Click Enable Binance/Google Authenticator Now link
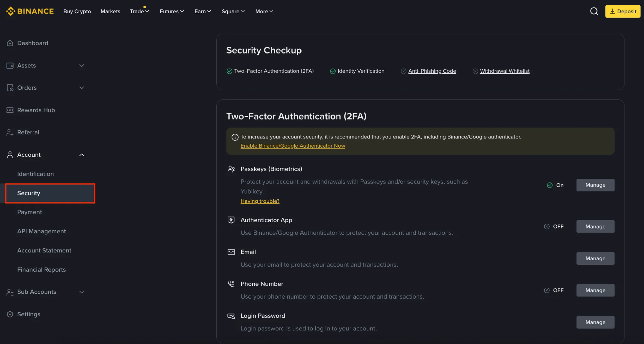 pos(293,146)
